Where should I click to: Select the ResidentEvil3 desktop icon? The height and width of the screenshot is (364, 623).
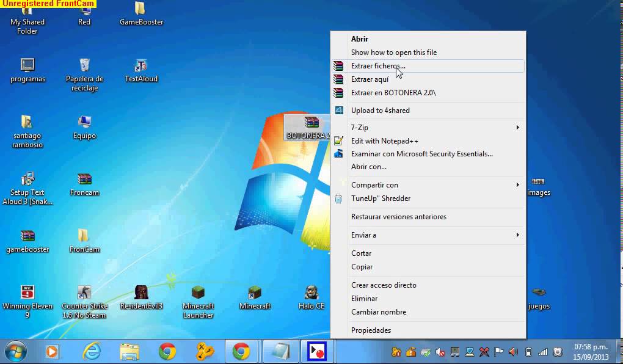[141, 297]
